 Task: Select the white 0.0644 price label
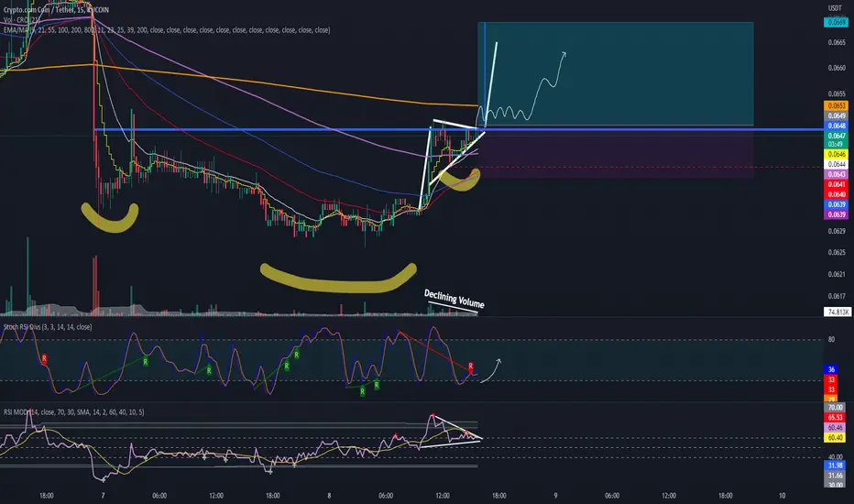click(836, 165)
